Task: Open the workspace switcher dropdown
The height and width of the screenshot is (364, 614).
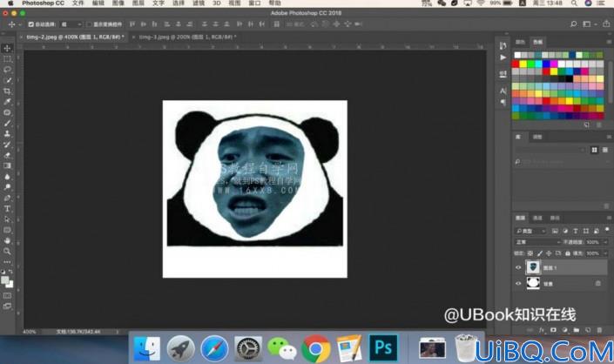Action: point(589,24)
